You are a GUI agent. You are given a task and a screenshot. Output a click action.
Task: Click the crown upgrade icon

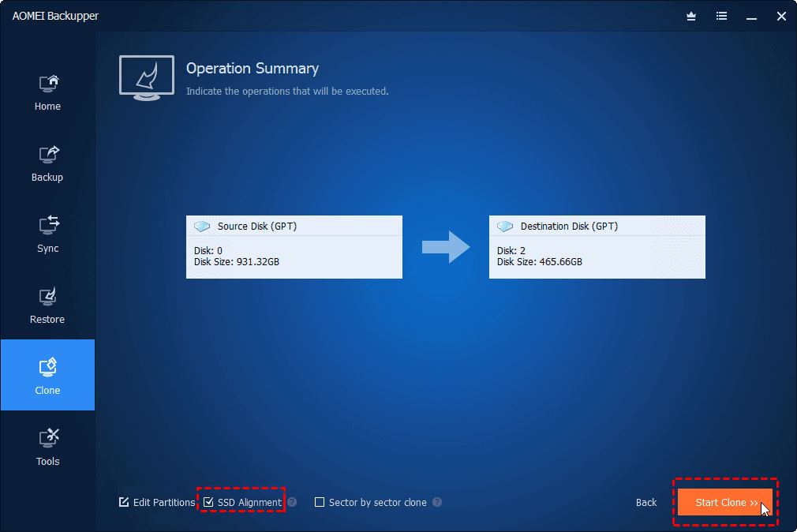click(x=691, y=16)
